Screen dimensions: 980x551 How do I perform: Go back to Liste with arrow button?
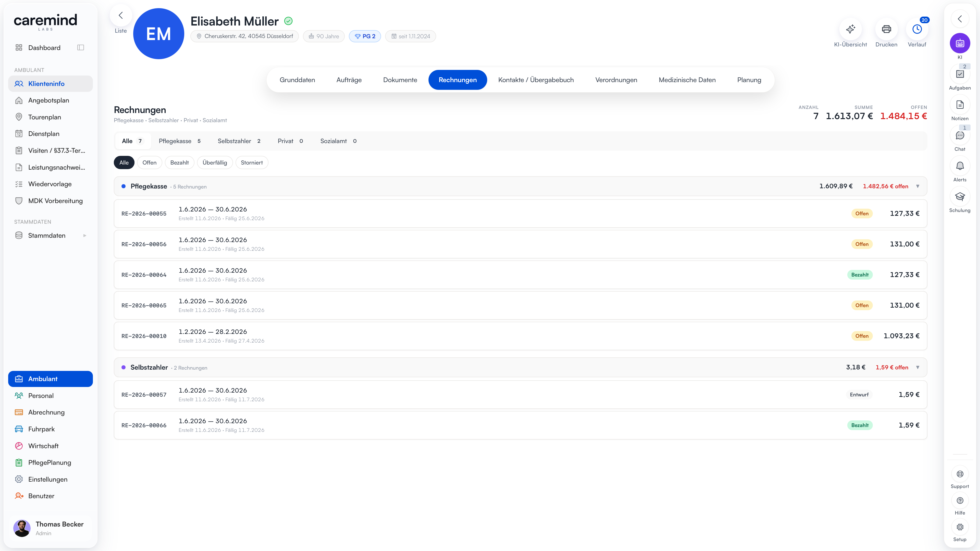(x=121, y=16)
